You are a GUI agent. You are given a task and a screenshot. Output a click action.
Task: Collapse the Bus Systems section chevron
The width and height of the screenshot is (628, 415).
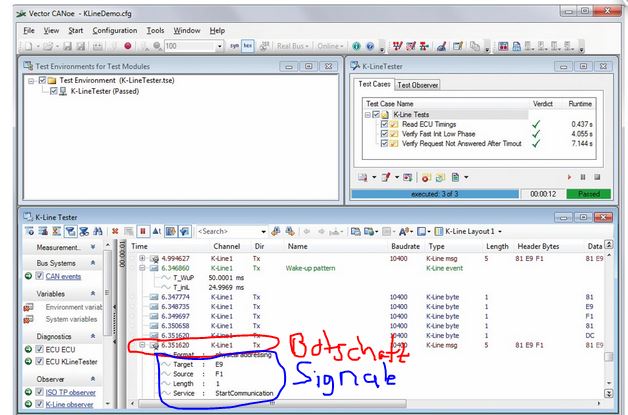pyautogui.click(x=93, y=263)
